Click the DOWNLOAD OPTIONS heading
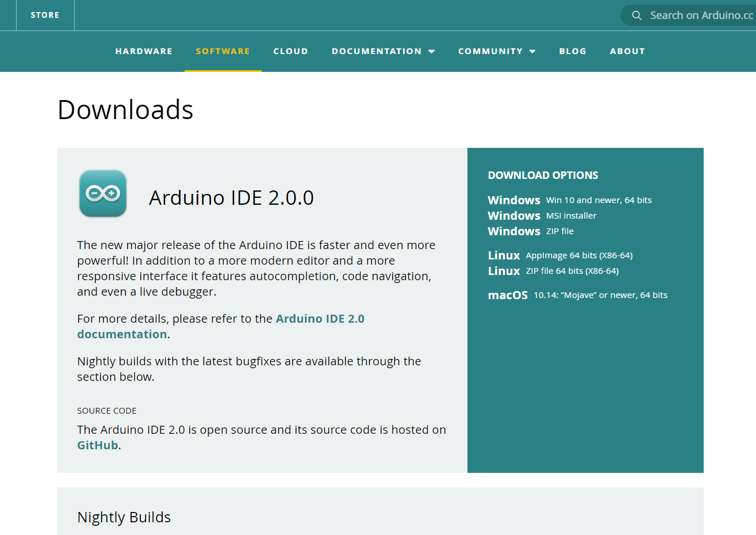 (543, 175)
